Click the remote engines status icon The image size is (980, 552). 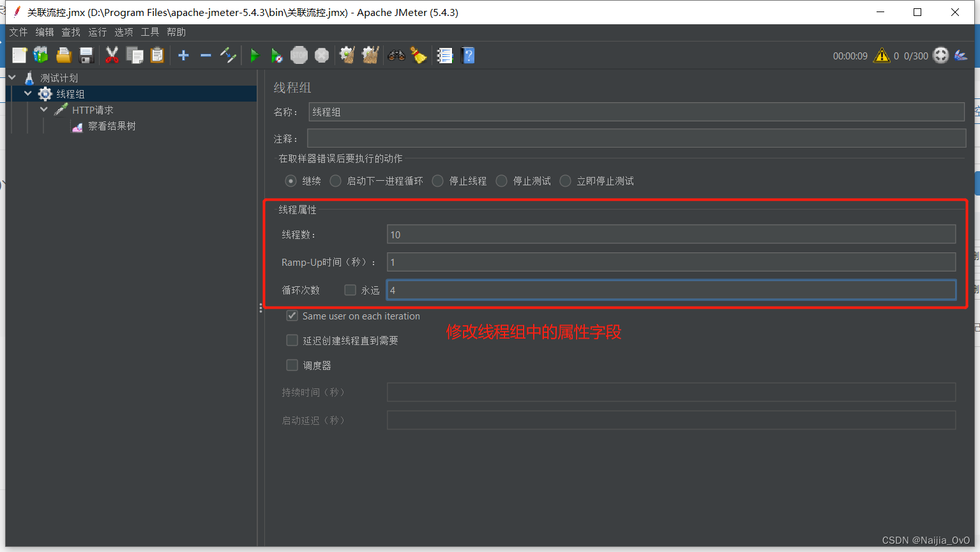point(941,56)
